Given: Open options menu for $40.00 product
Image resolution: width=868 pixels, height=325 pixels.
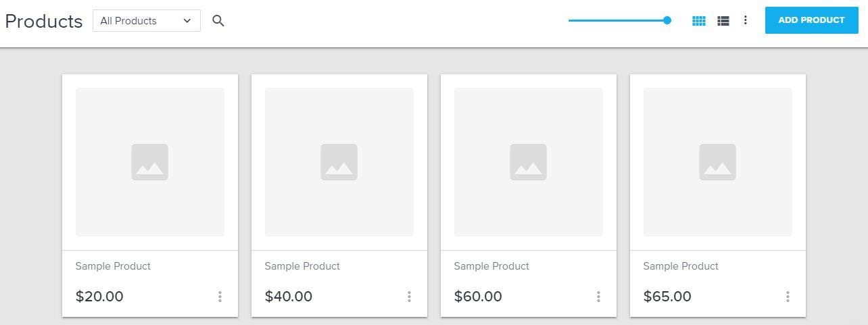Looking at the screenshot, I should pyautogui.click(x=409, y=297).
